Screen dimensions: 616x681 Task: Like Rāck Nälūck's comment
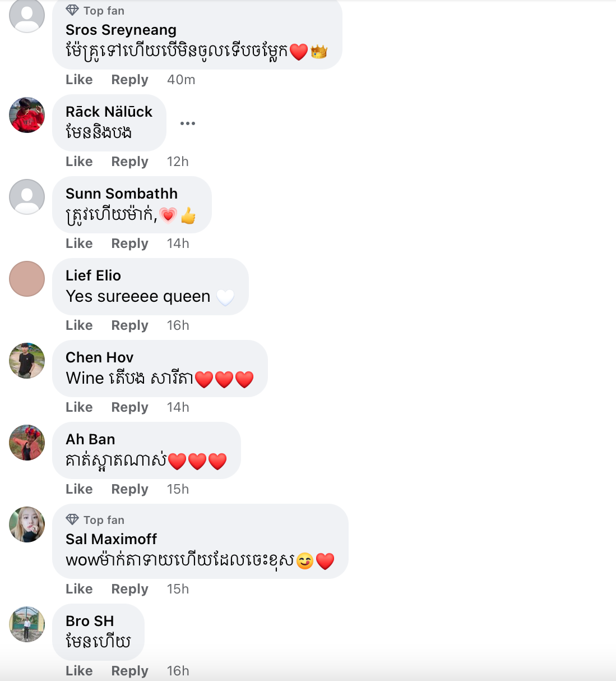click(79, 162)
